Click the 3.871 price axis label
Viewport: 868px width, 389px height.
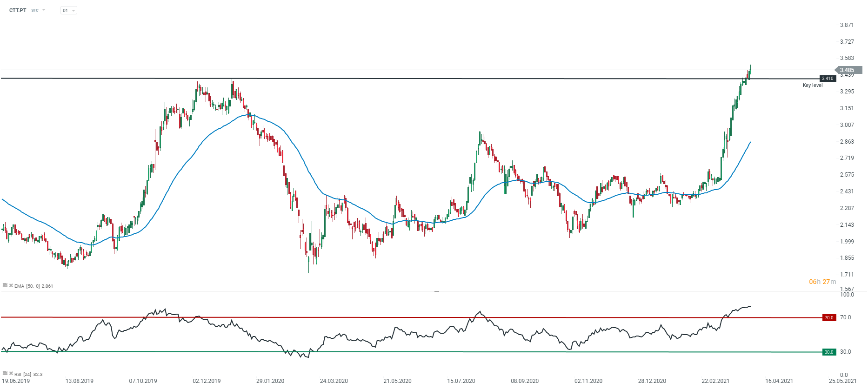pyautogui.click(x=847, y=25)
